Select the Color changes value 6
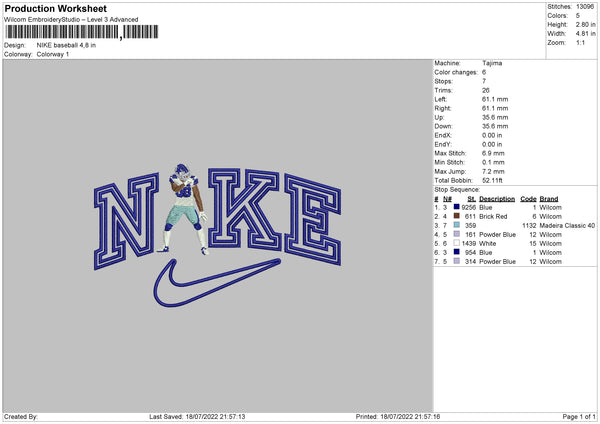This screenshot has width=600, height=424. (x=484, y=72)
